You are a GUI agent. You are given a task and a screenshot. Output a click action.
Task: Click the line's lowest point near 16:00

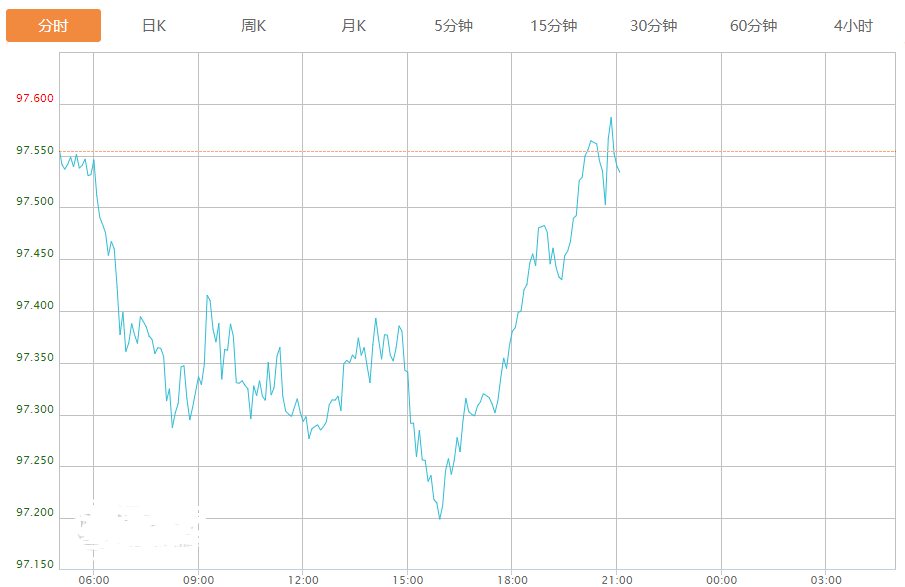(439, 518)
